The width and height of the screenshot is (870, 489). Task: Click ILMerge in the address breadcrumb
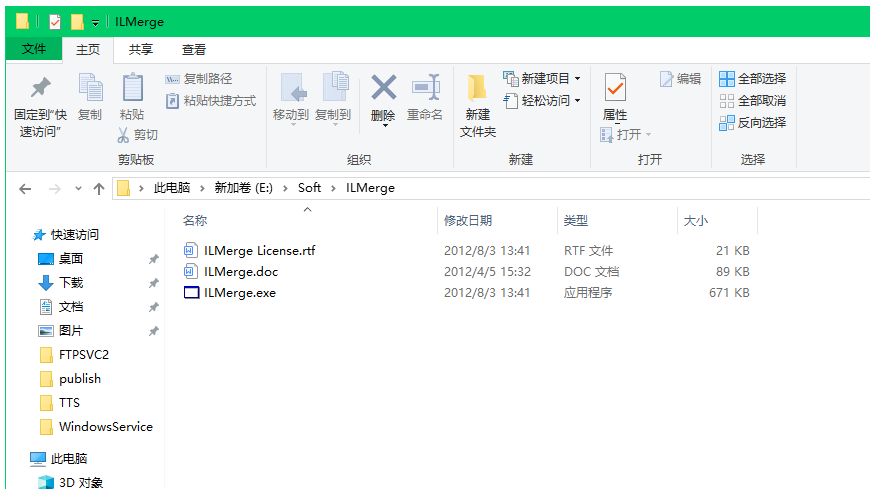pyautogui.click(x=370, y=188)
